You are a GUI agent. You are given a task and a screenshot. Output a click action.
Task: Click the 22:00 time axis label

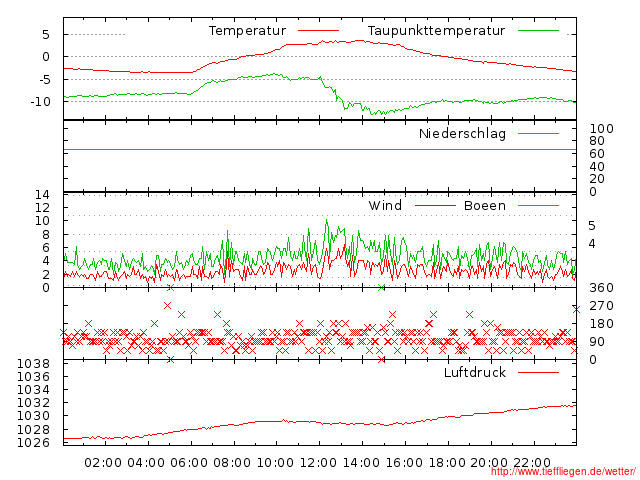(532, 463)
